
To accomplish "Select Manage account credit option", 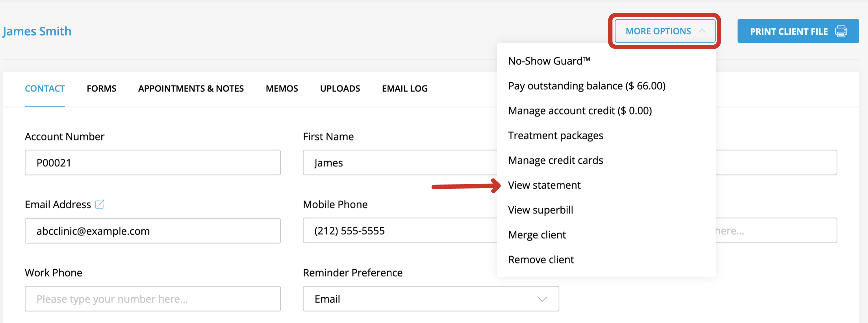I will click(x=580, y=111).
